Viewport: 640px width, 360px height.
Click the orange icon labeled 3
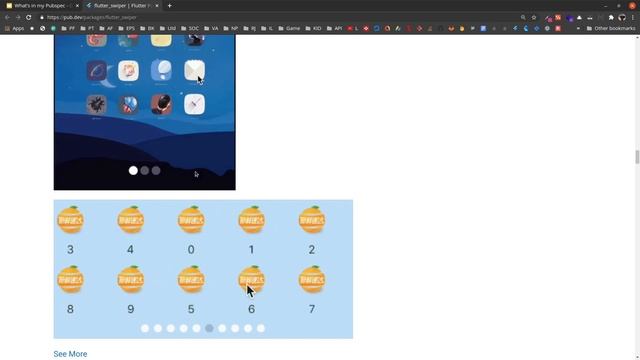70,220
